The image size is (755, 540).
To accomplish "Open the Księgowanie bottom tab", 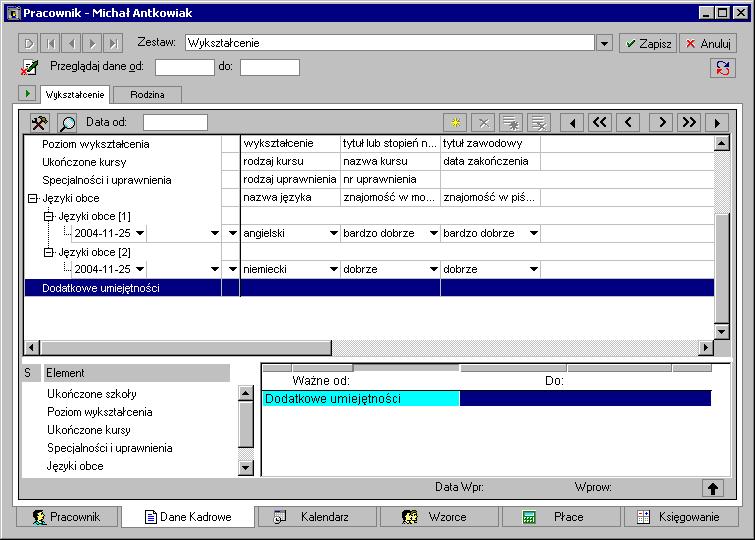I will click(x=681, y=517).
